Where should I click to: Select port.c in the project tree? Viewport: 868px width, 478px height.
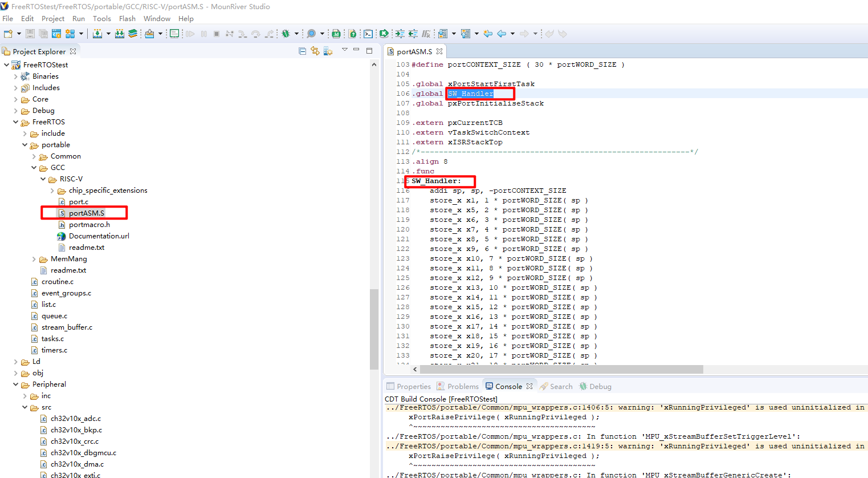click(78, 201)
